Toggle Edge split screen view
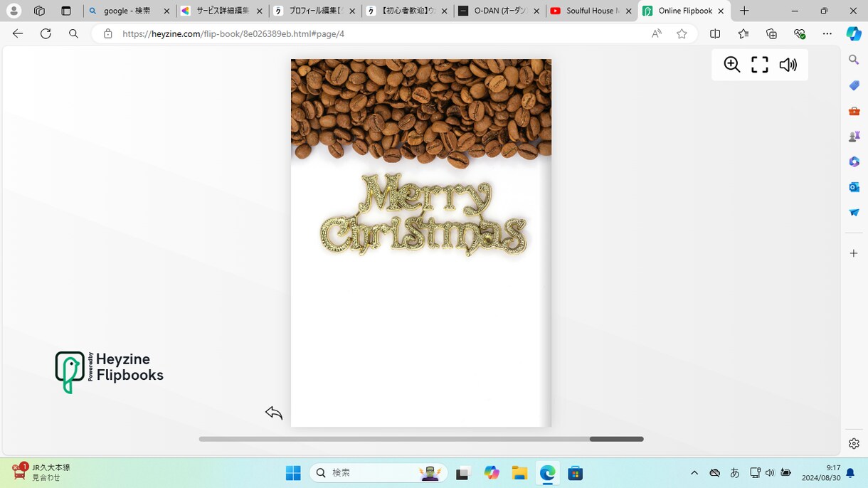This screenshot has height=488, width=868. pyautogui.click(x=715, y=33)
